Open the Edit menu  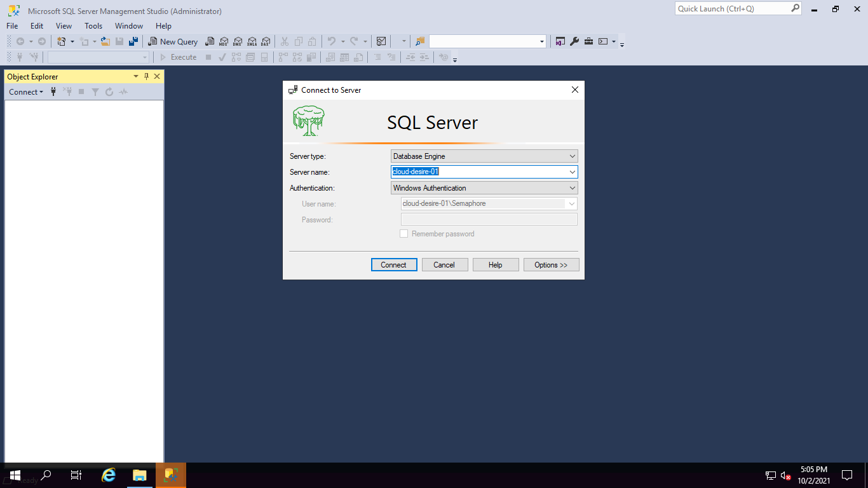[37, 26]
